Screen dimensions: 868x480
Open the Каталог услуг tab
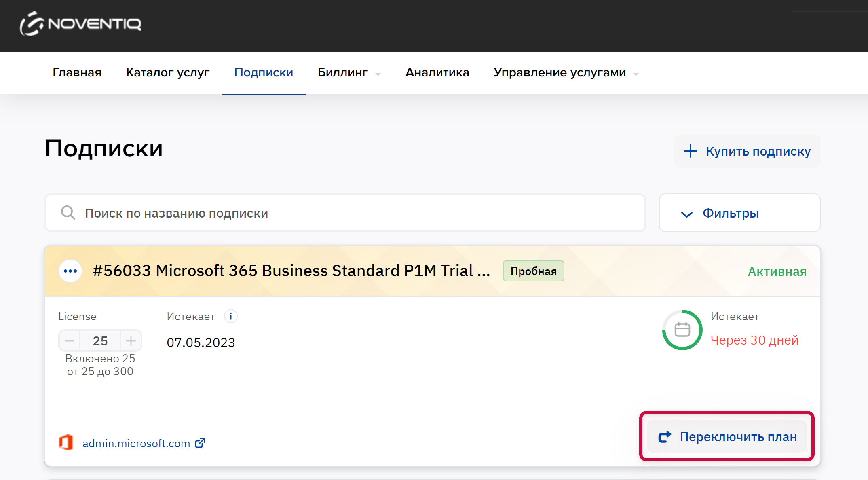[168, 73]
